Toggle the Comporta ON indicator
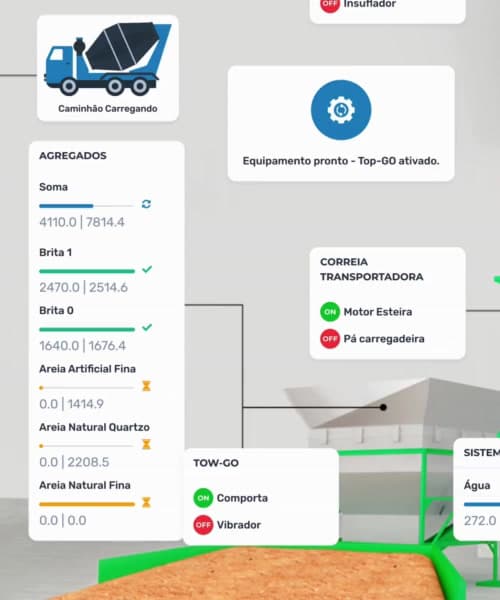The height and width of the screenshot is (600, 500). tap(203, 498)
